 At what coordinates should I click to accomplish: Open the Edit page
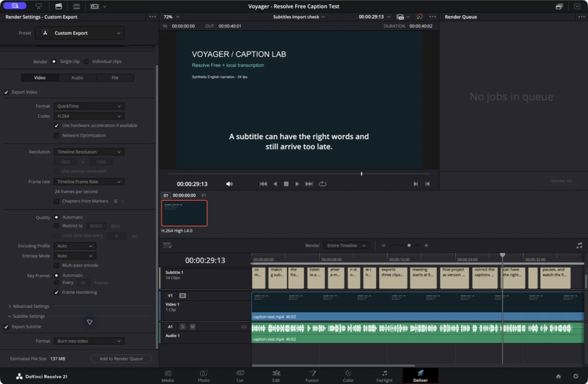276,376
